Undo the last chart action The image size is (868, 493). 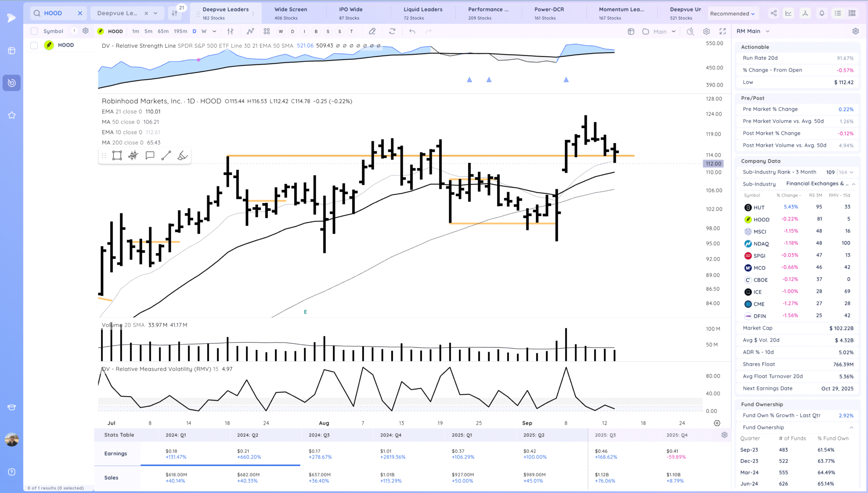click(412, 31)
